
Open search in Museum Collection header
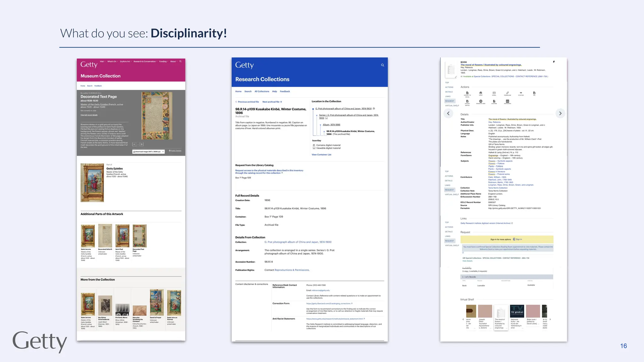click(180, 62)
